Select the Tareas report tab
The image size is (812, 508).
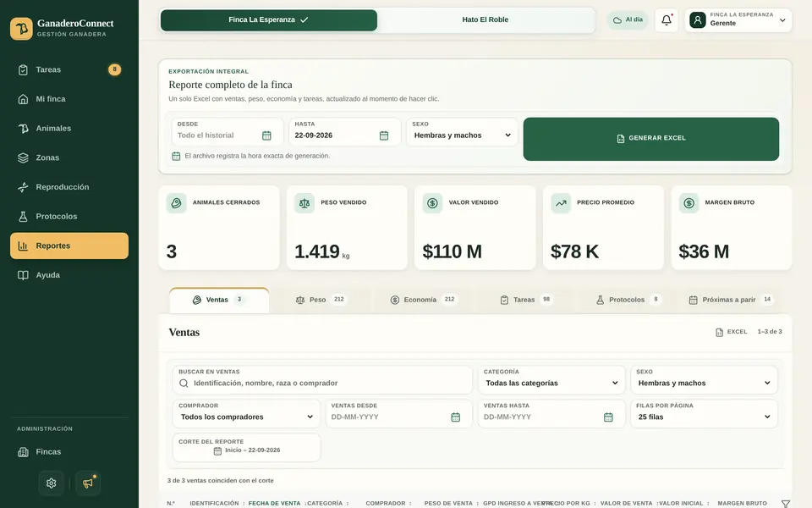click(525, 300)
